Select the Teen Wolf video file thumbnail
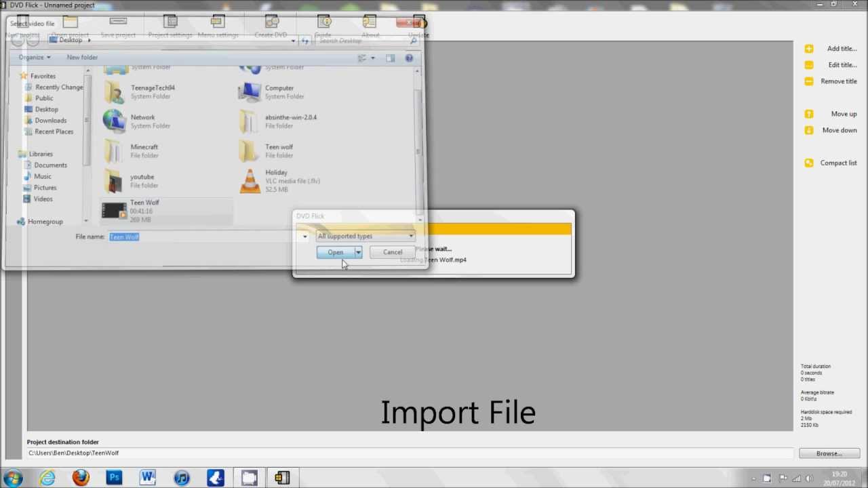This screenshot has width=868, height=488. 114,211
